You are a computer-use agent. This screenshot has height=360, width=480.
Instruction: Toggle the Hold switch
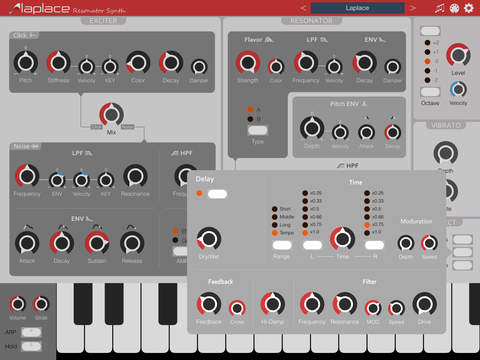[x=31, y=346]
